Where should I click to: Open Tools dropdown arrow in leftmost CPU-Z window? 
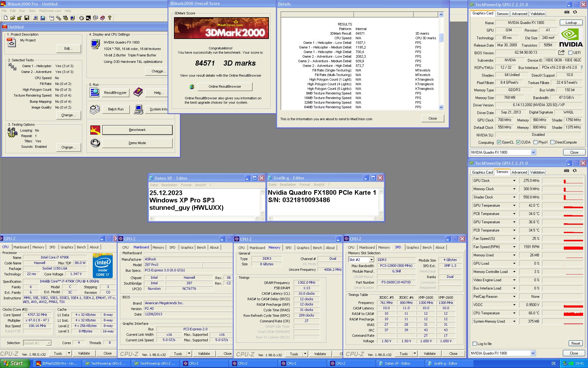tap(69, 353)
